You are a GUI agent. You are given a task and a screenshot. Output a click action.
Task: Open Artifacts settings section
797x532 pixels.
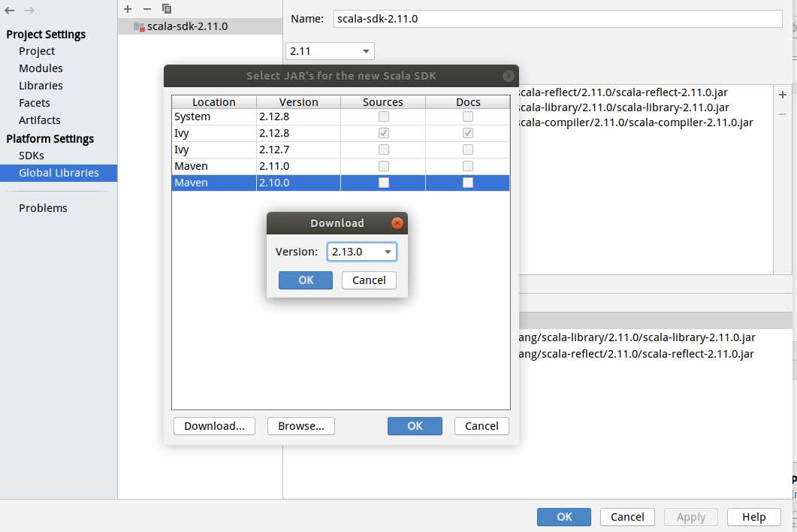39,120
